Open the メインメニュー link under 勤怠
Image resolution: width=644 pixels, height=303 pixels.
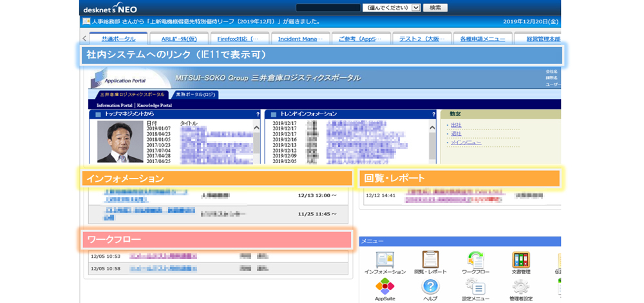point(466,142)
